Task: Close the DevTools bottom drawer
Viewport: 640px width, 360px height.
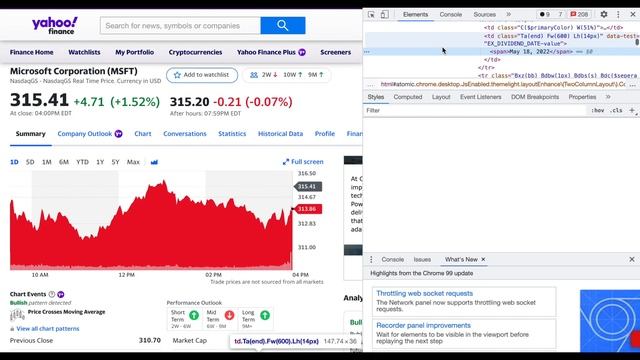Action: point(632,260)
